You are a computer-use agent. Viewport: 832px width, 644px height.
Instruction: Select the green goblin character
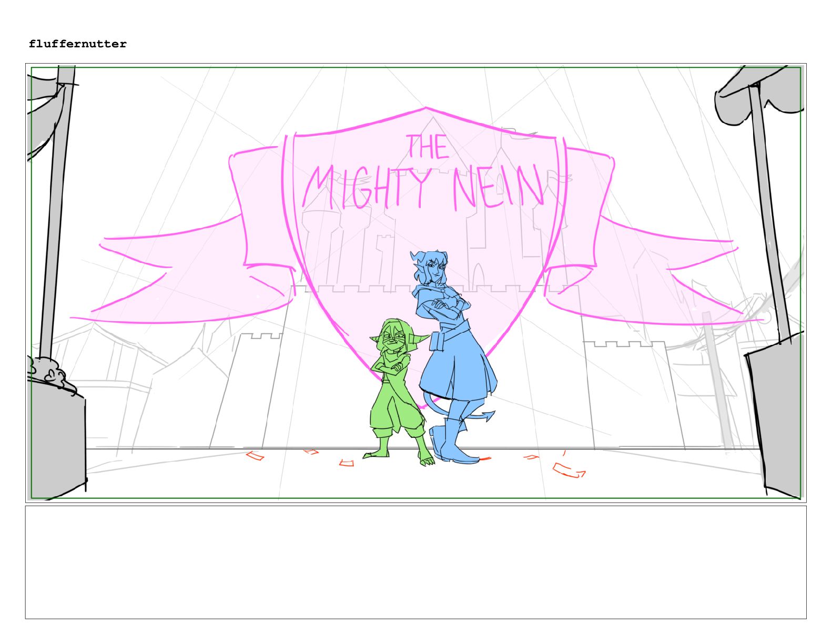[x=399, y=392]
